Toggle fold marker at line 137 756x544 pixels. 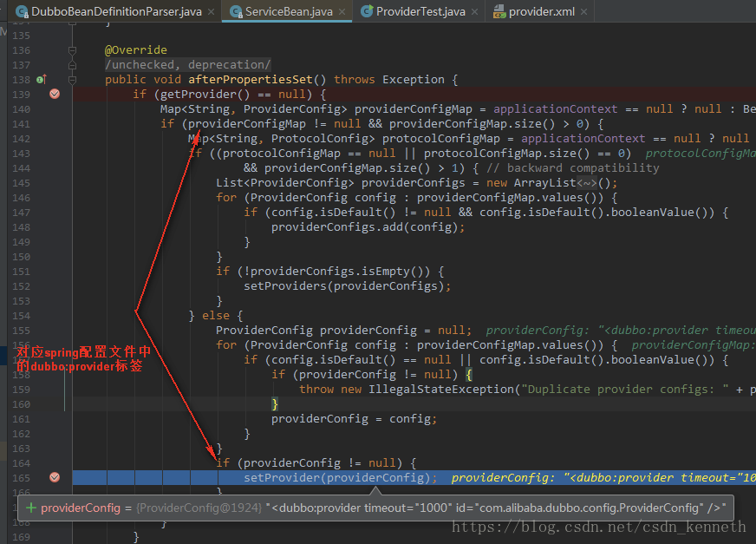tap(72, 65)
